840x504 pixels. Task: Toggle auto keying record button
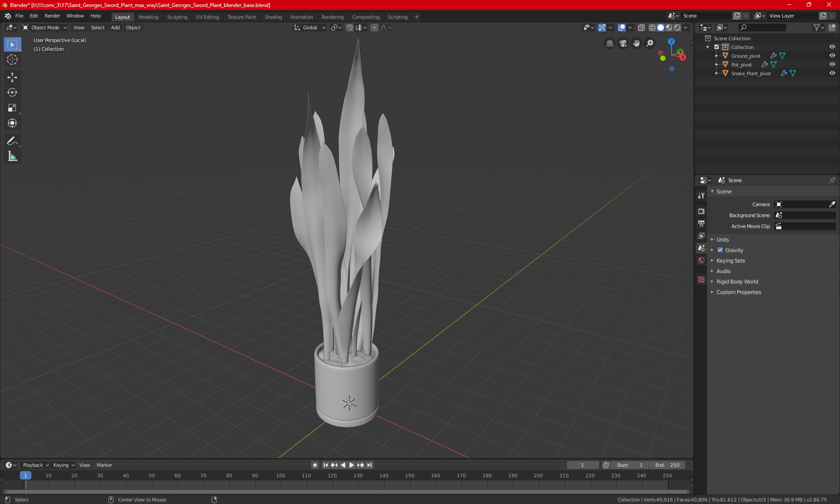point(315,465)
